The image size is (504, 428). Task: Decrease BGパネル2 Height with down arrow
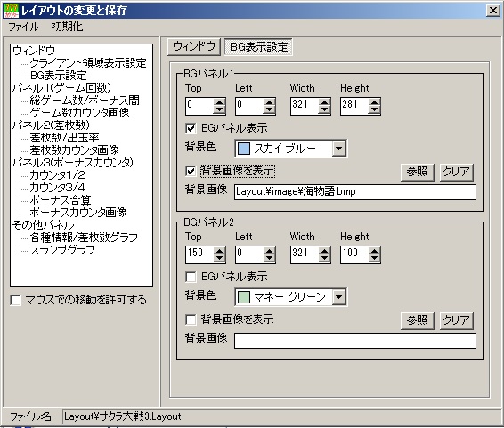pos(375,259)
